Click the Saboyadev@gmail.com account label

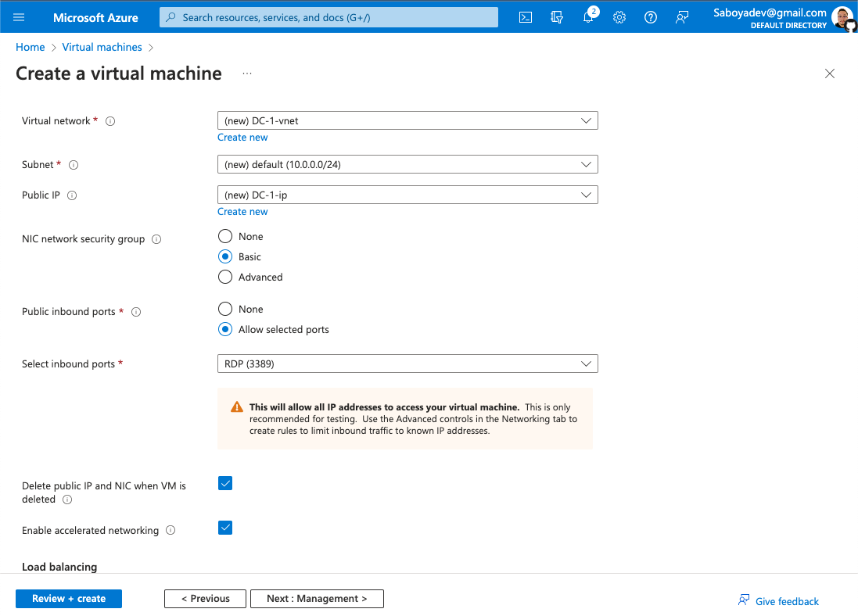pos(770,13)
